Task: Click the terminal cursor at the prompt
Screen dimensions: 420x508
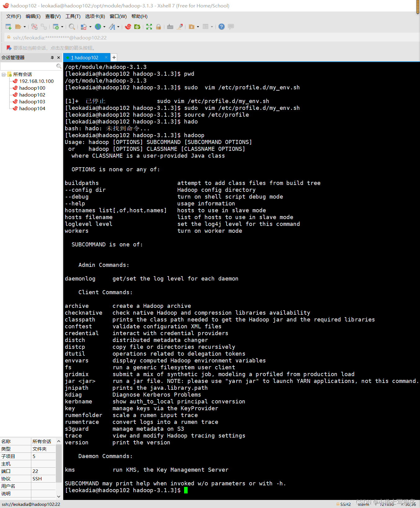Action: pos(186,490)
